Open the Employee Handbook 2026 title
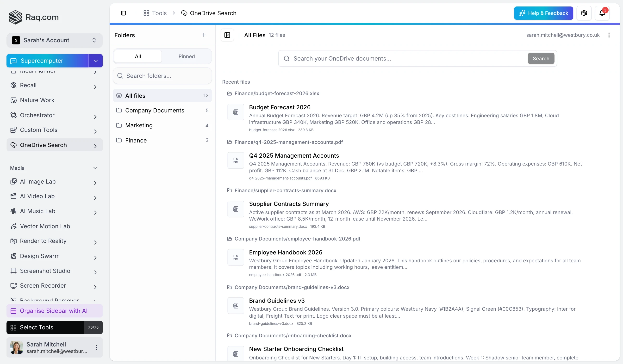Viewport: 623px width, 364px height. (286, 252)
